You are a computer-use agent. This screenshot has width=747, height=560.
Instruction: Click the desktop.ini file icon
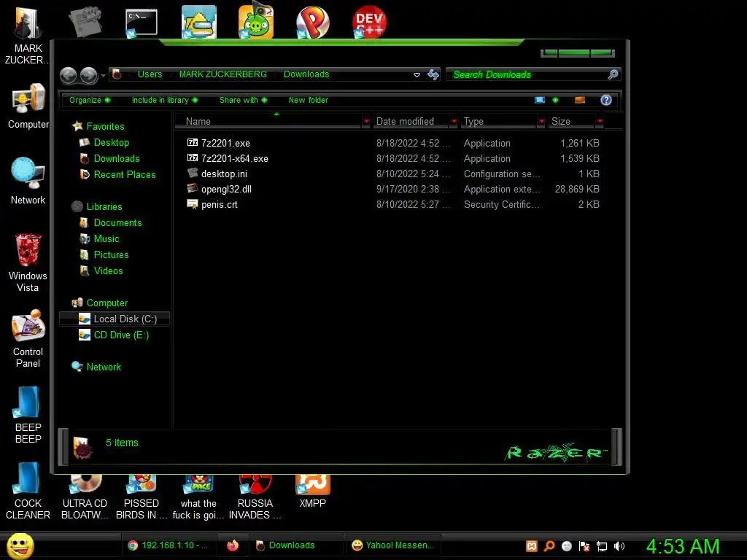pos(193,173)
